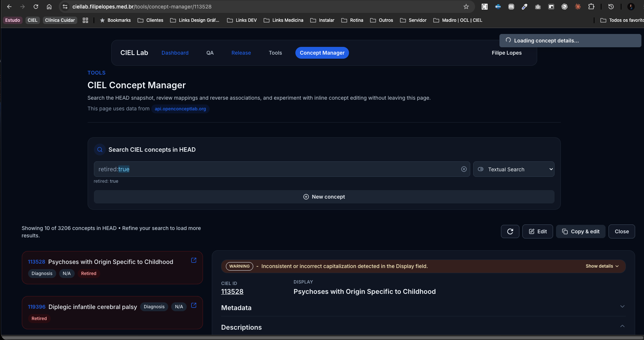Open the Instalar bookmarks folder
Viewport: 644px width, 340px height.
pyautogui.click(x=322, y=20)
